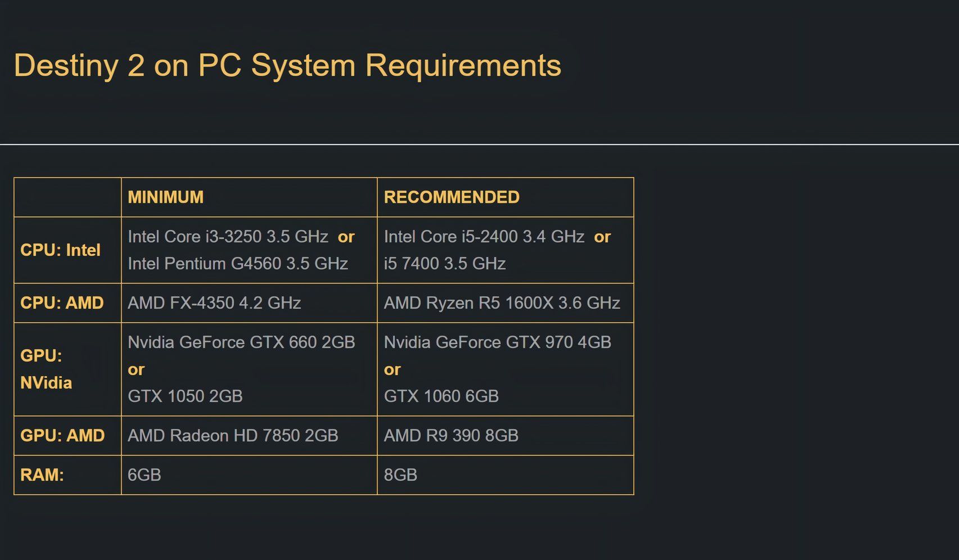Select 'GTX 1060 6GB' text

coord(441,396)
